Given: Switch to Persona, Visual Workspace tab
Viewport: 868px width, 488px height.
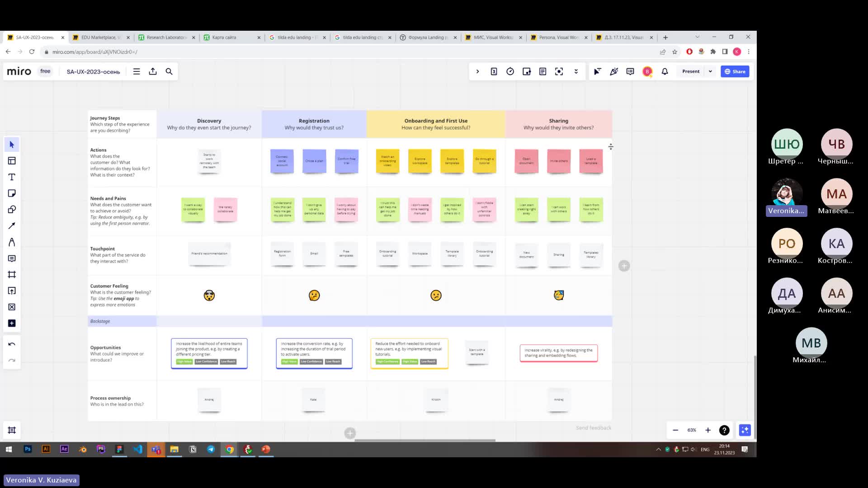Looking at the screenshot, I should click(559, 38).
